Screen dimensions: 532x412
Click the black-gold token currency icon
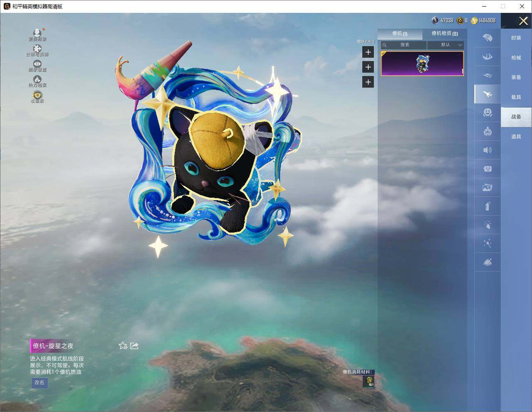tap(460, 20)
